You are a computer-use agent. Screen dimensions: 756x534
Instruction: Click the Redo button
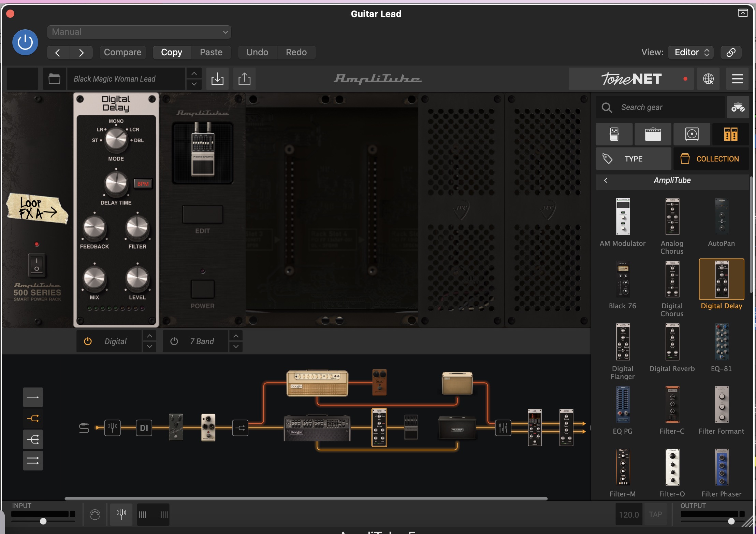[x=296, y=52]
